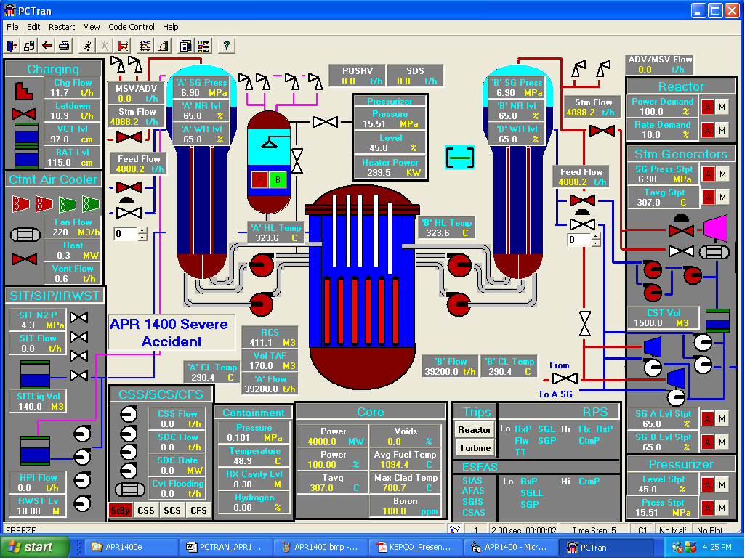The image size is (750, 560).
Task: Click the Boron 100.0 ppm value
Action: pyautogui.click(x=394, y=511)
